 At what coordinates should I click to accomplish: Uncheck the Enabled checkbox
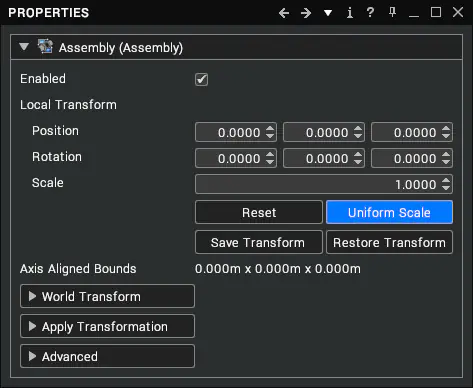(x=201, y=79)
